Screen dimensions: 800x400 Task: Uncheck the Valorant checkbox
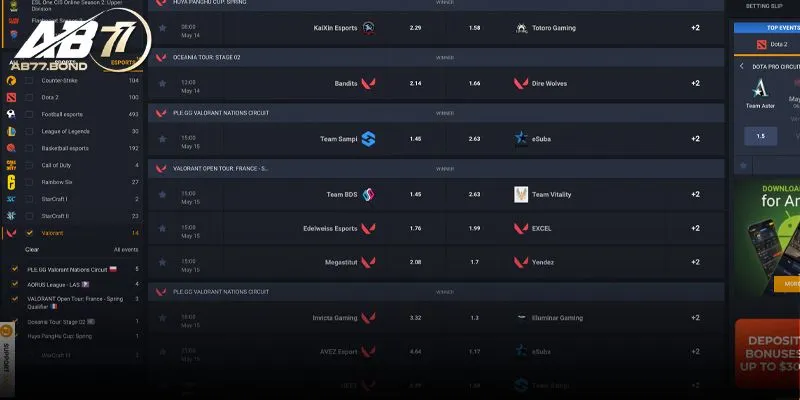(x=29, y=233)
